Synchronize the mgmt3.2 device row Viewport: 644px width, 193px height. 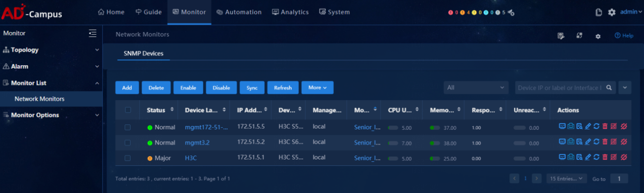(x=596, y=142)
